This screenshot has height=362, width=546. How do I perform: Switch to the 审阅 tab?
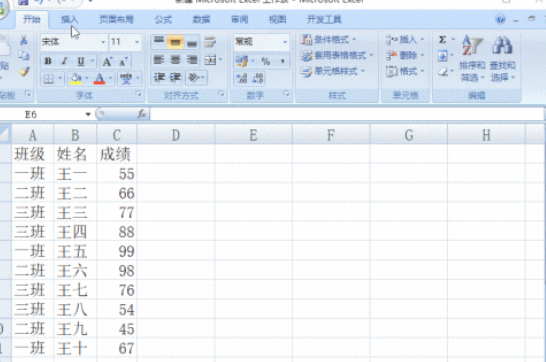point(240,19)
